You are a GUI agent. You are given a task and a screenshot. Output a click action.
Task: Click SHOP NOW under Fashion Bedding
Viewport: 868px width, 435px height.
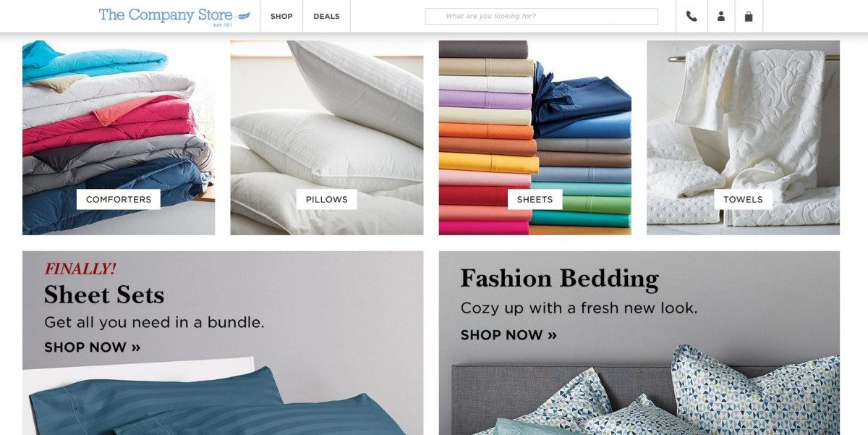(509, 335)
